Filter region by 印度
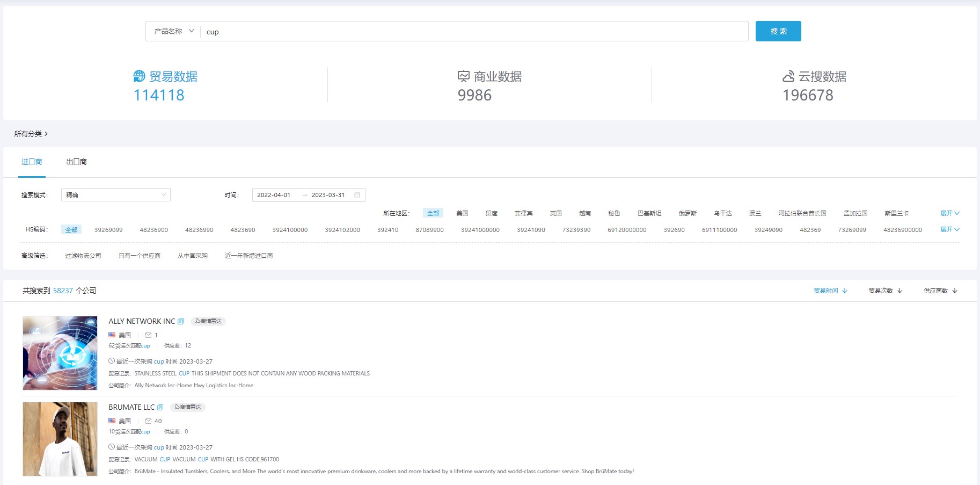The height and width of the screenshot is (485, 980). coord(491,213)
